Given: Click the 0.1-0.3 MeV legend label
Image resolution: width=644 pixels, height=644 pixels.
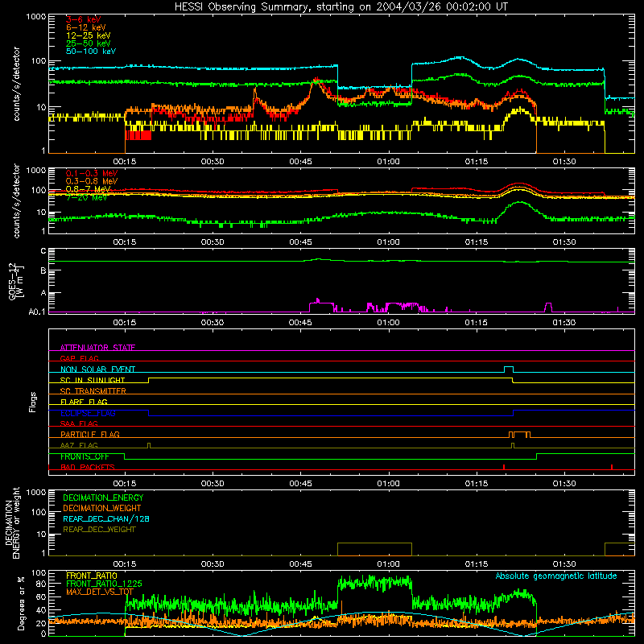Looking at the screenshot, I should pos(92,173).
